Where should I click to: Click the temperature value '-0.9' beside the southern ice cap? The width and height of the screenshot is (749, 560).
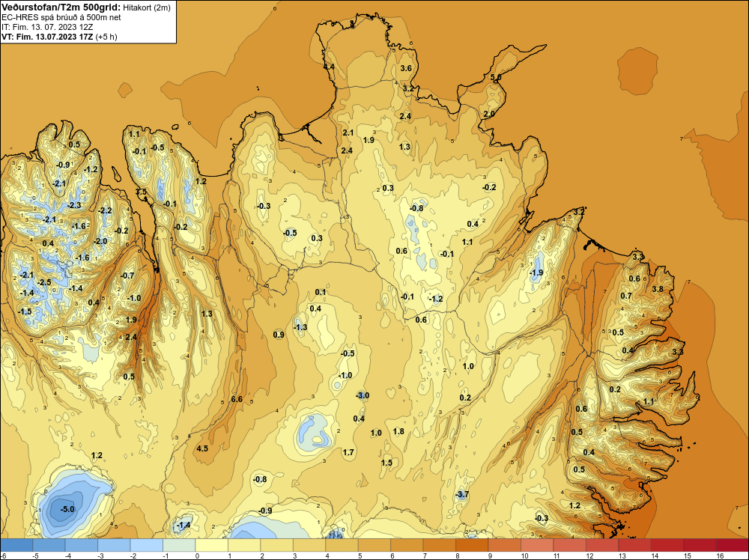[265, 511]
